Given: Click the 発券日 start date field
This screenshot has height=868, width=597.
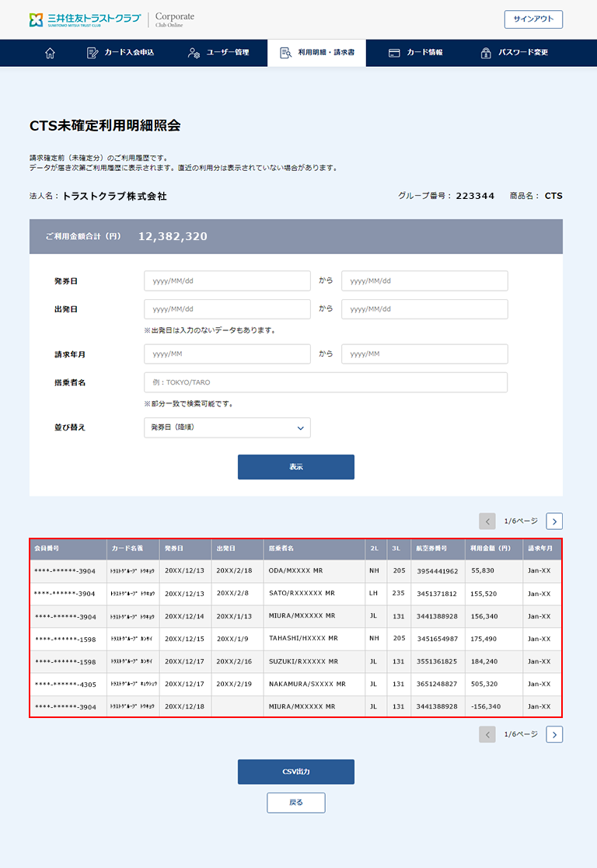Looking at the screenshot, I should 227,281.
